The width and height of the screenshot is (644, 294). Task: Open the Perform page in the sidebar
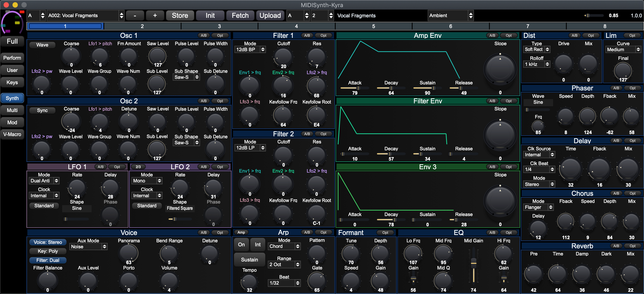12,58
